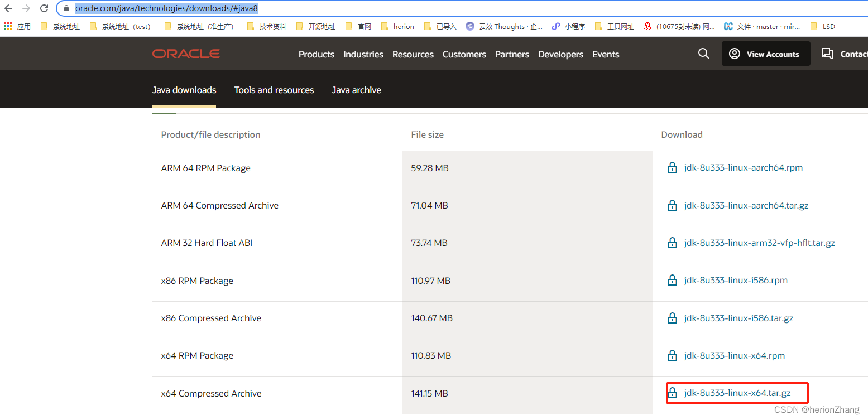The image size is (868, 420).
Task: Click the File size column header
Action: (428, 134)
